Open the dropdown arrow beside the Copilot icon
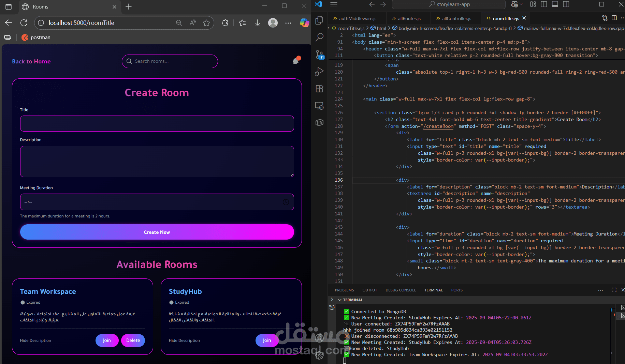 click(x=521, y=4)
